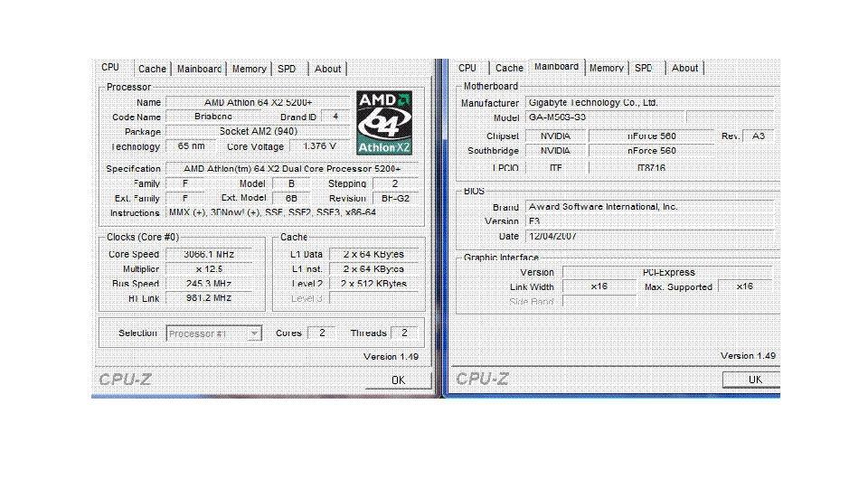
Task: Click the Max. Supported x16 value
Action: [x=745, y=286]
